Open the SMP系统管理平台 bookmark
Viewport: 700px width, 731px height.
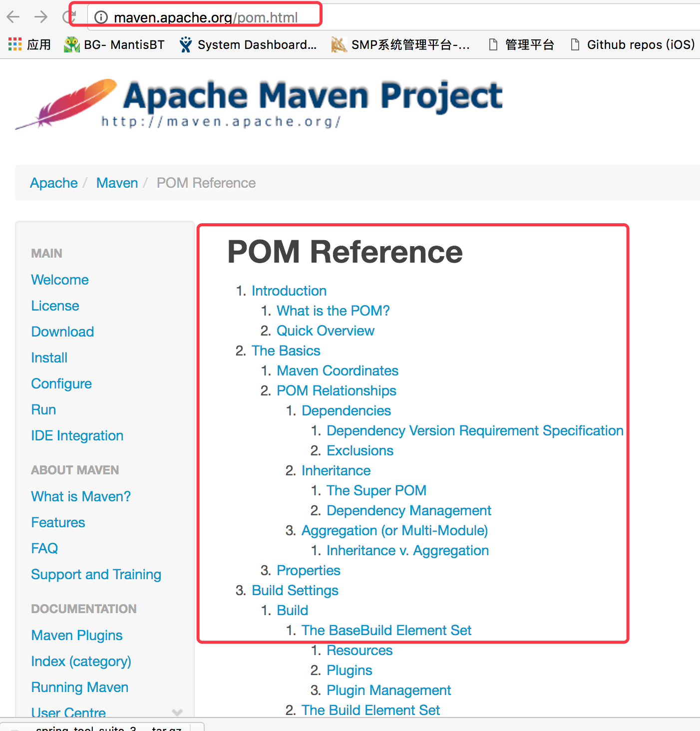click(x=401, y=44)
